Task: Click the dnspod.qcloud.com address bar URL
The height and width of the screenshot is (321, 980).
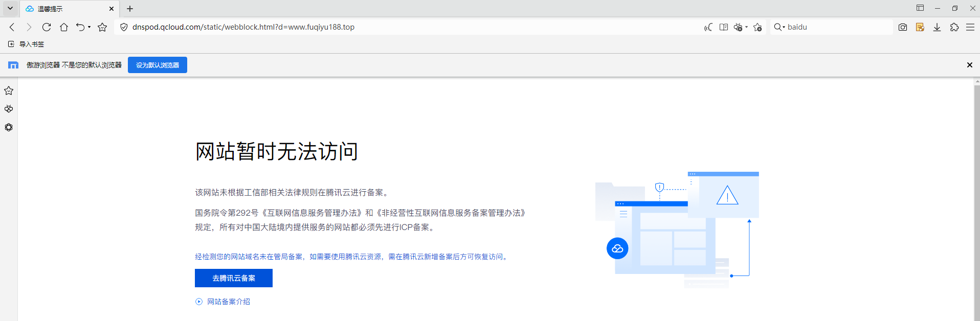Action: coord(243,27)
